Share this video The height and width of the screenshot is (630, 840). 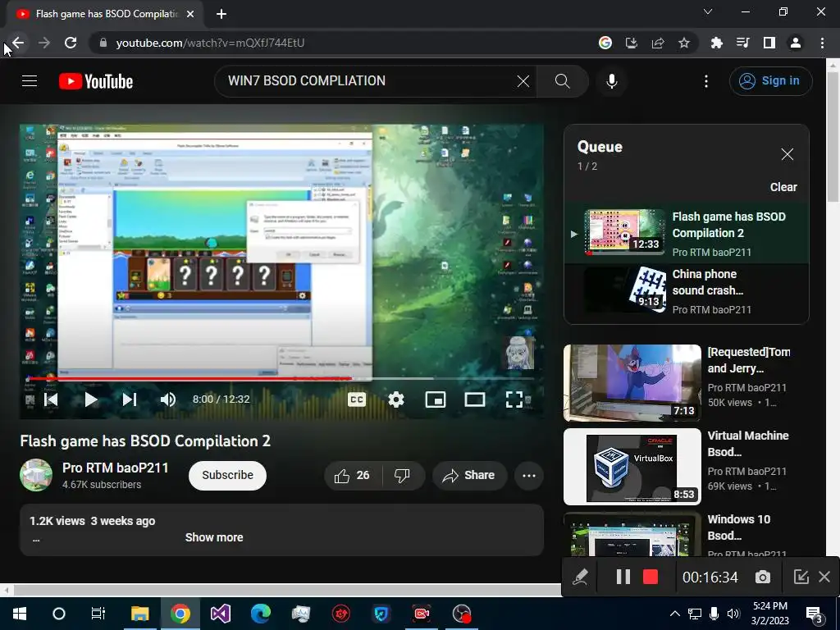pyautogui.click(x=468, y=475)
